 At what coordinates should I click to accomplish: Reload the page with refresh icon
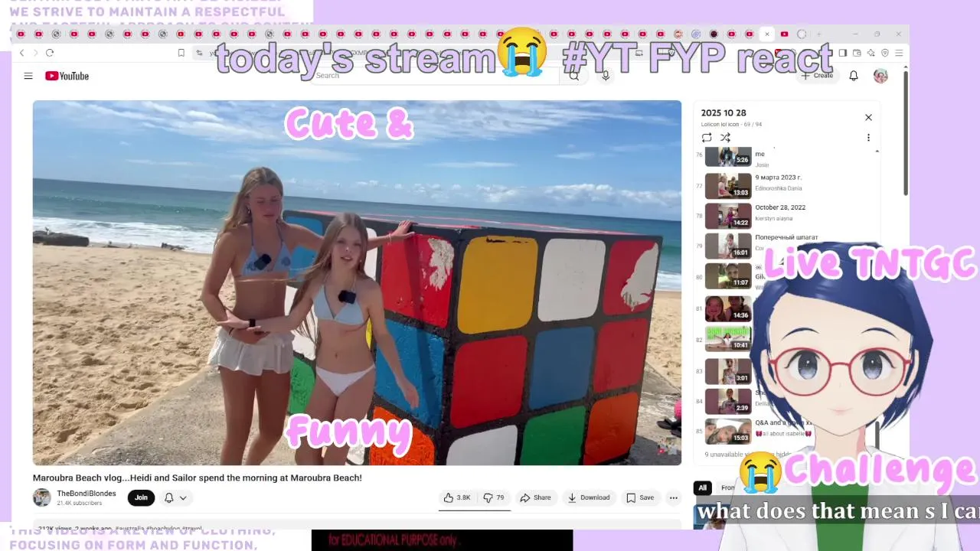(50, 53)
